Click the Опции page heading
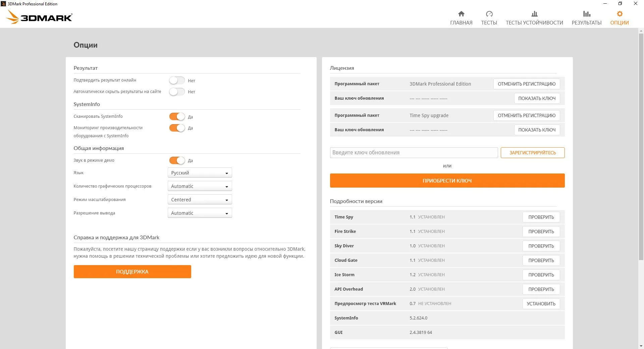644x349 pixels. tap(86, 45)
